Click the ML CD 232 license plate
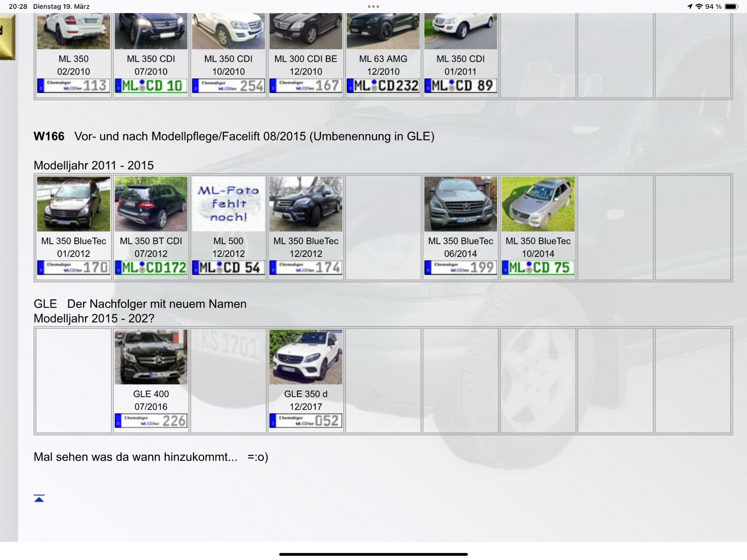 coord(383,86)
